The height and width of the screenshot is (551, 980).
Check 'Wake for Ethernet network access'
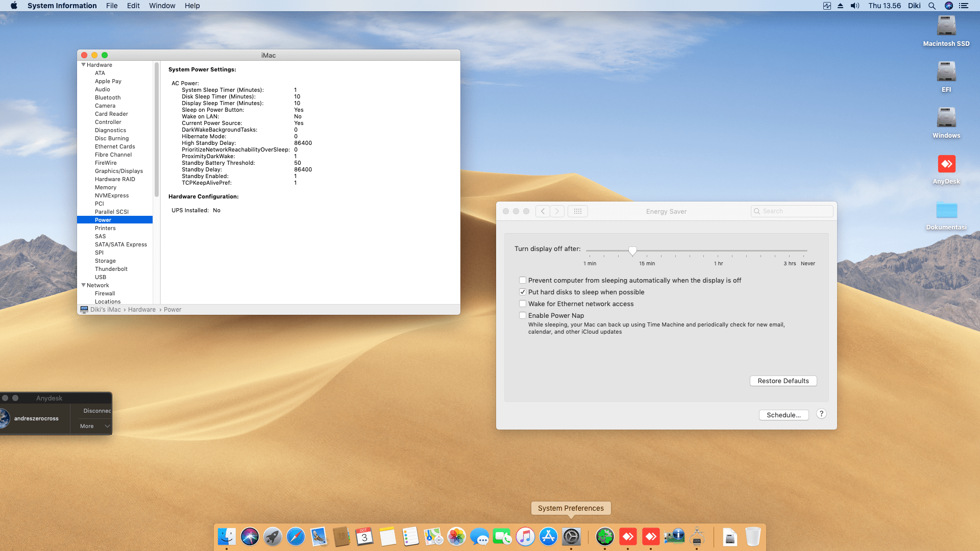click(523, 304)
